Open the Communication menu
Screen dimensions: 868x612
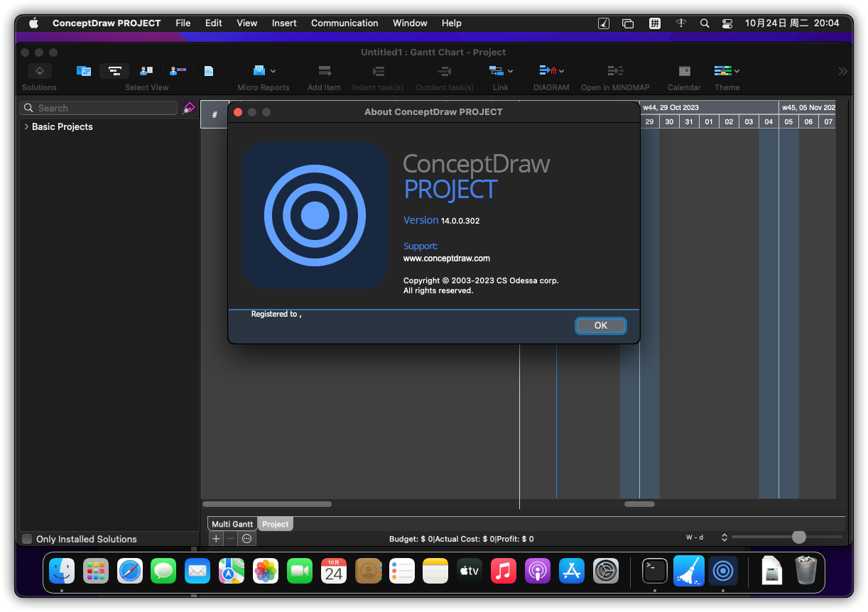(x=345, y=23)
